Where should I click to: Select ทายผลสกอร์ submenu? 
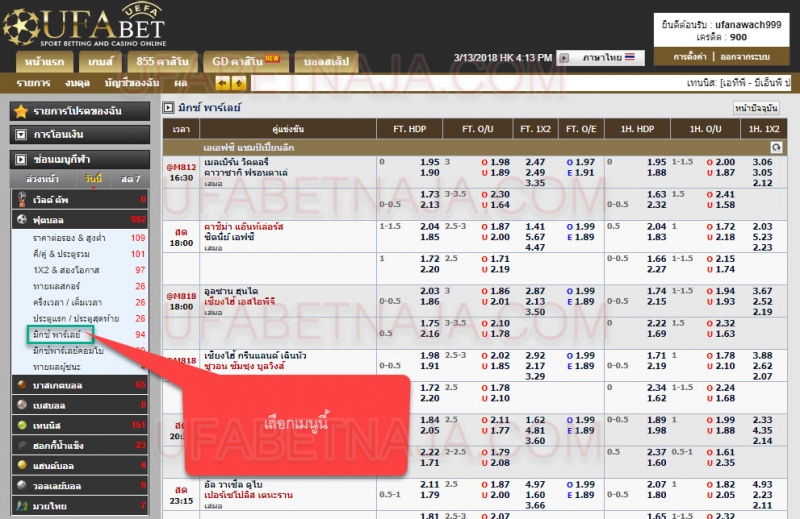click(x=56, y=286)
